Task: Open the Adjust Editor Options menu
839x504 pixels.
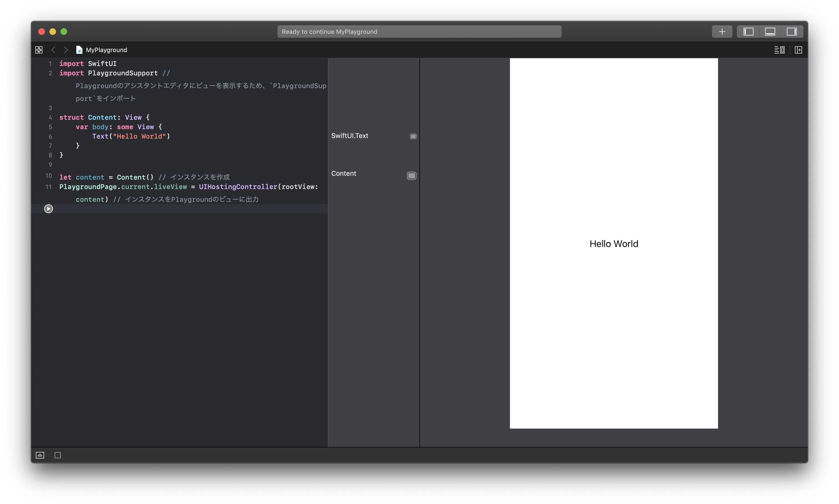Action: click(779, 50)
